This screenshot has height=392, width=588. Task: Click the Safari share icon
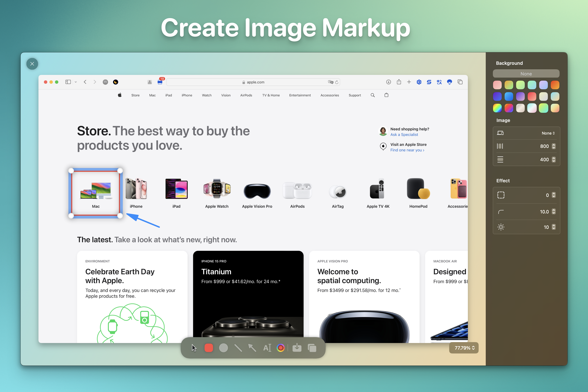tap(399, 82)
